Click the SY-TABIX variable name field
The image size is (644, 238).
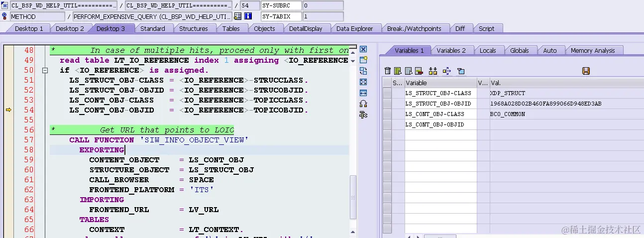tap(281, 16)
